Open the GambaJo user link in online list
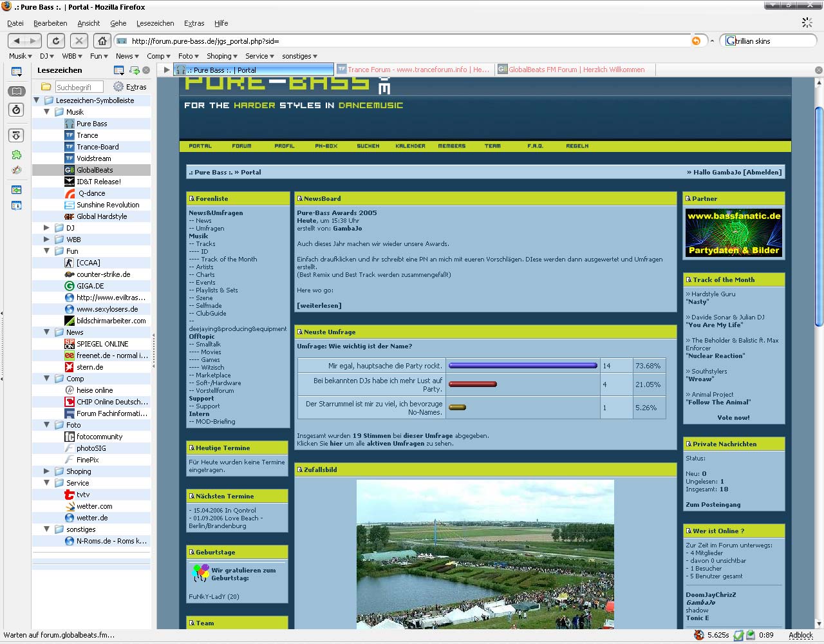The image size is (824, 644). tap(700, 603)
